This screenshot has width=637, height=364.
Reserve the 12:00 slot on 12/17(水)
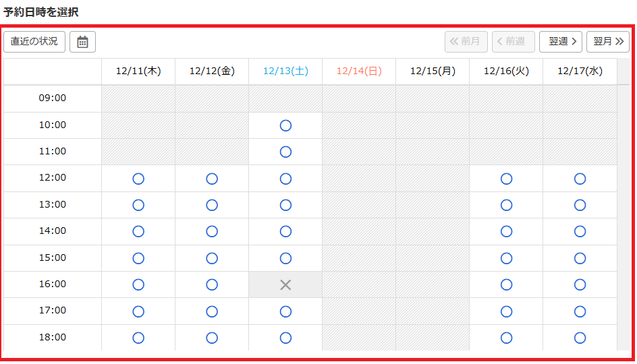(580, 179)
